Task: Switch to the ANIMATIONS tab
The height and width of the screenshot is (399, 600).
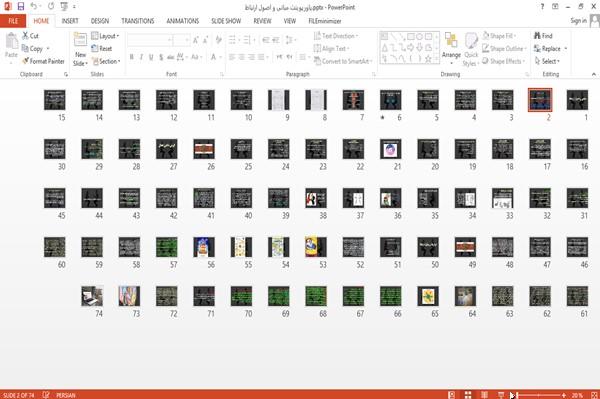Action: 183,21
